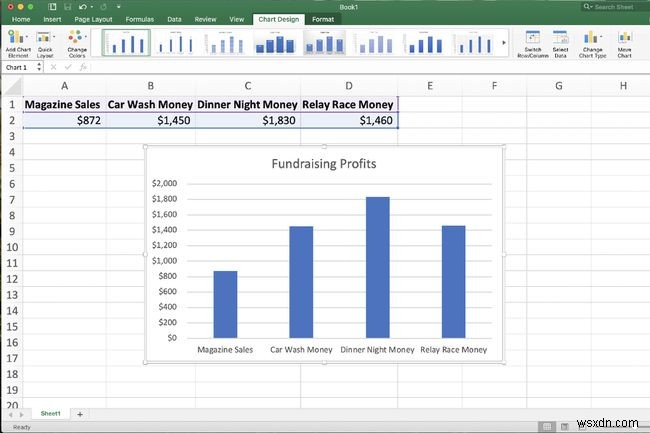Select the Sheet1 tab
Screen dimensions: 650x433
point(51,414)
